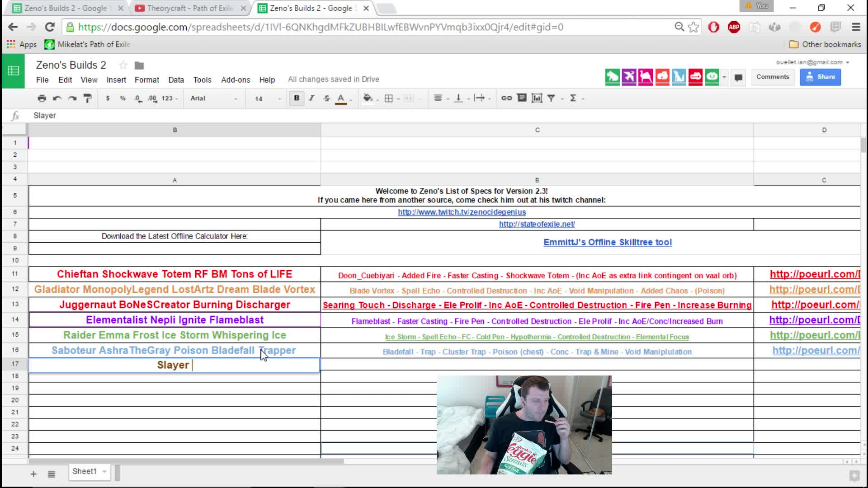Open the Tools menu
The height and width of the screenshot is (488, 868).
pos(202,80)
